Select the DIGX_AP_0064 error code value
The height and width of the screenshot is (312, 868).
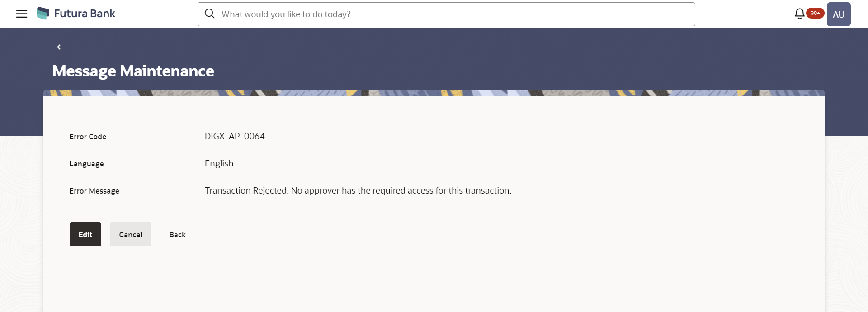pos(235,136)
